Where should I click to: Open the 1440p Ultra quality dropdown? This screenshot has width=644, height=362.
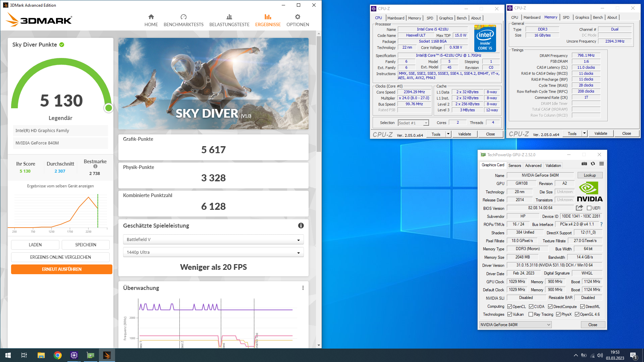point(213,252)
